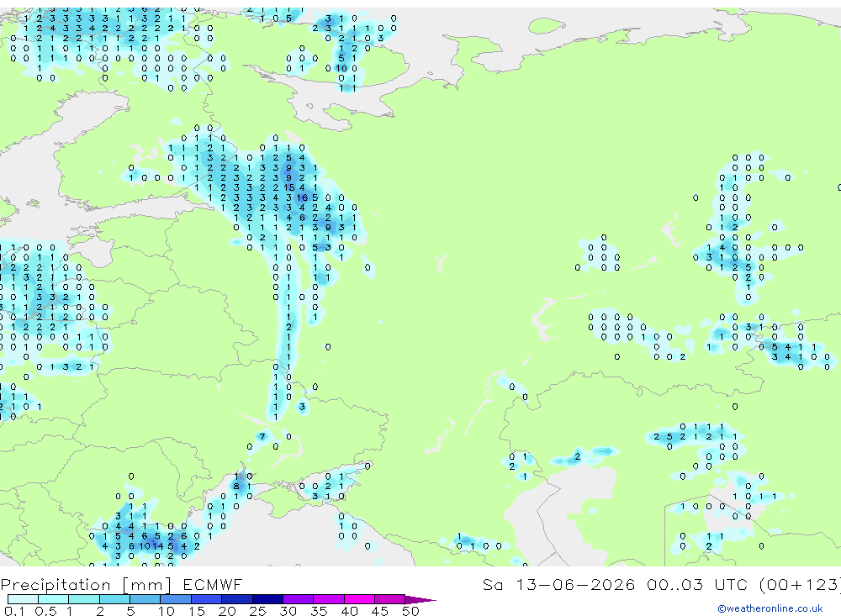Select the 25–30 mm navy legend swatch
This screenshot has height=616, width=841.
(x=267, y=599)
